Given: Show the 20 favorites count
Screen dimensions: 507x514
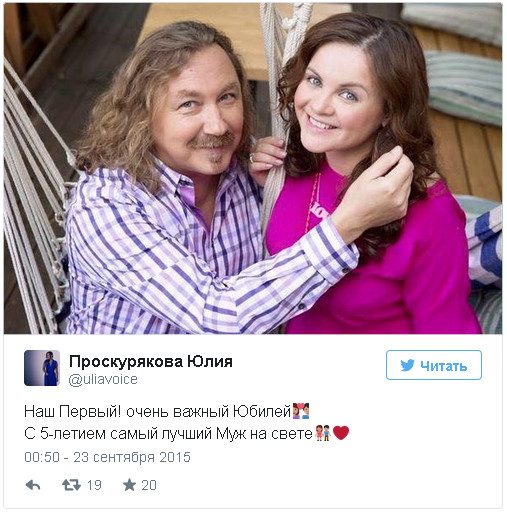Looking at the screenshot, I should pyautogui.click(x=149, y=485).
